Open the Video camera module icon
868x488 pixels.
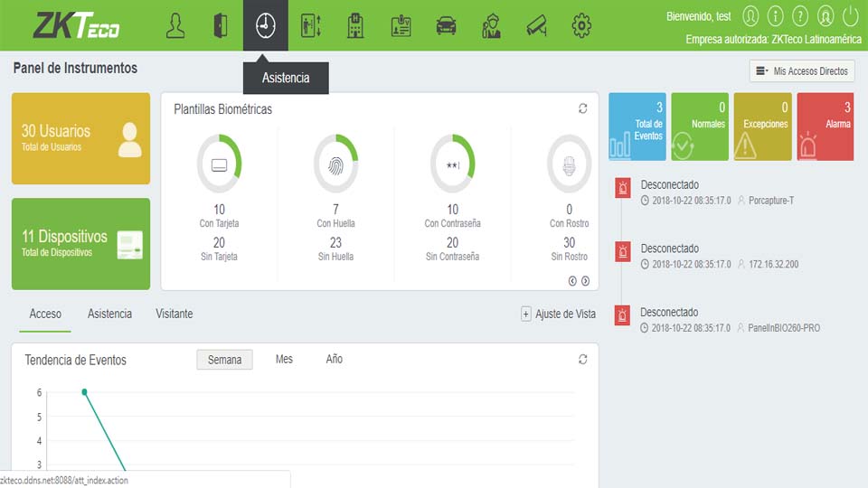(x=536, y=25)
